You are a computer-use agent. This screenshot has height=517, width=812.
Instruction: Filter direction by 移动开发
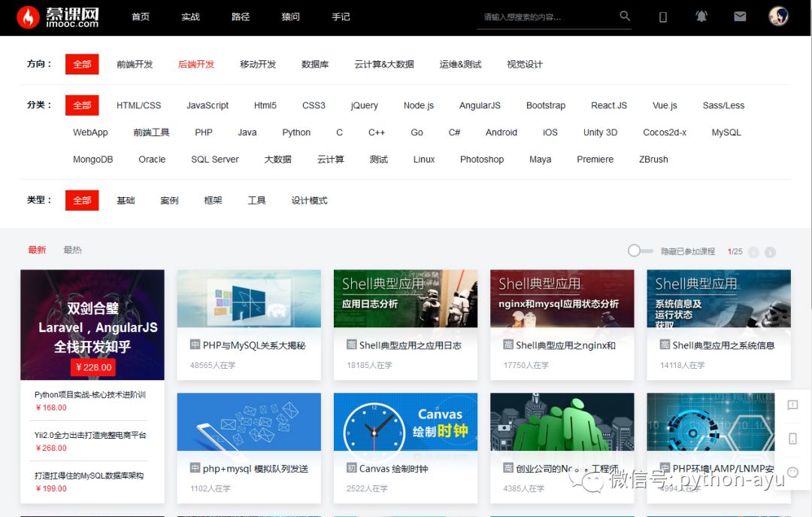click(258, 64)
